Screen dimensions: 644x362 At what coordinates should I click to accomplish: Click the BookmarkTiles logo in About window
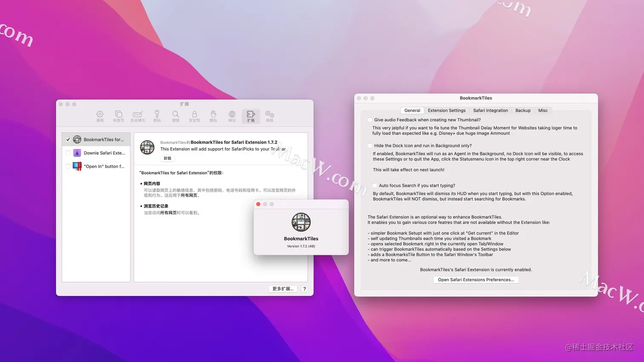coord(301,222)
